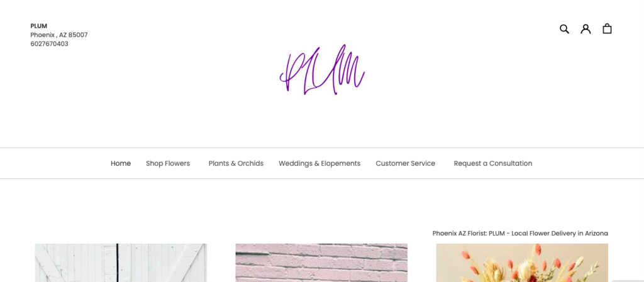Open the pink brick wall image
The image size is (644, 282).
click(321, 263)
